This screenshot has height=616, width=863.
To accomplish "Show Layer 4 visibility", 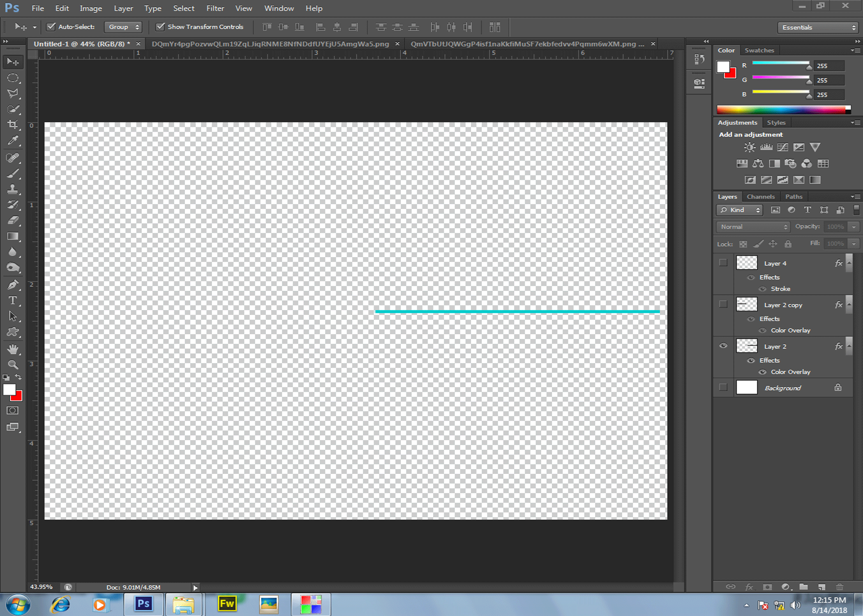I will click(x=723, y=263).
